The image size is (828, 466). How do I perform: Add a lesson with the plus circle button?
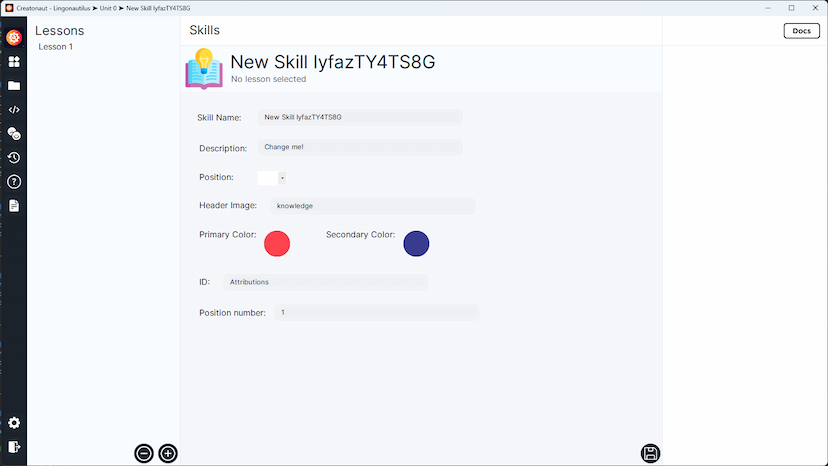pyautogui.click(x=168, y=453)
